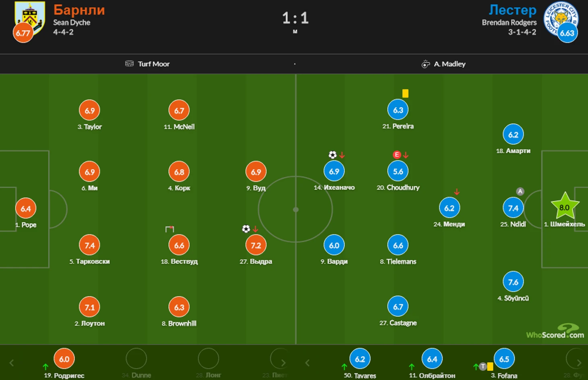Select Tarkowski's 7.4 rating circle
The image size is (588, 380).
(89, 245)
